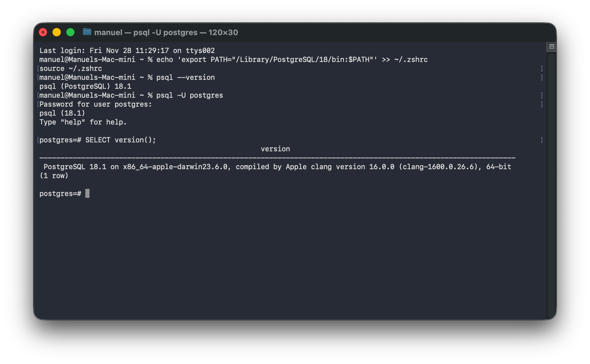Zoom the window with the green button
This screenshot has height=364, width=590.
pos(70,32)
